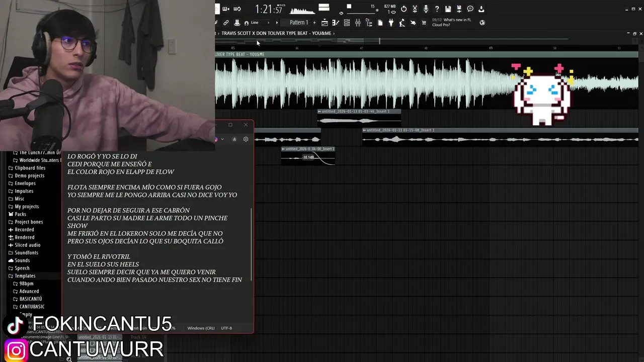Open Notepad settings gear icon
This screenshot has width=644, height=362.
coord(246,139)
